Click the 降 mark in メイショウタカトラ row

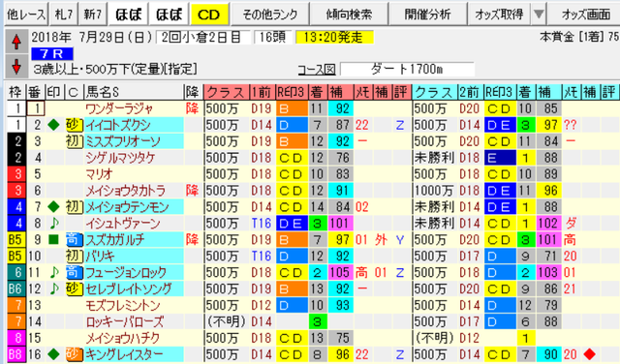(x=192, y=191)
